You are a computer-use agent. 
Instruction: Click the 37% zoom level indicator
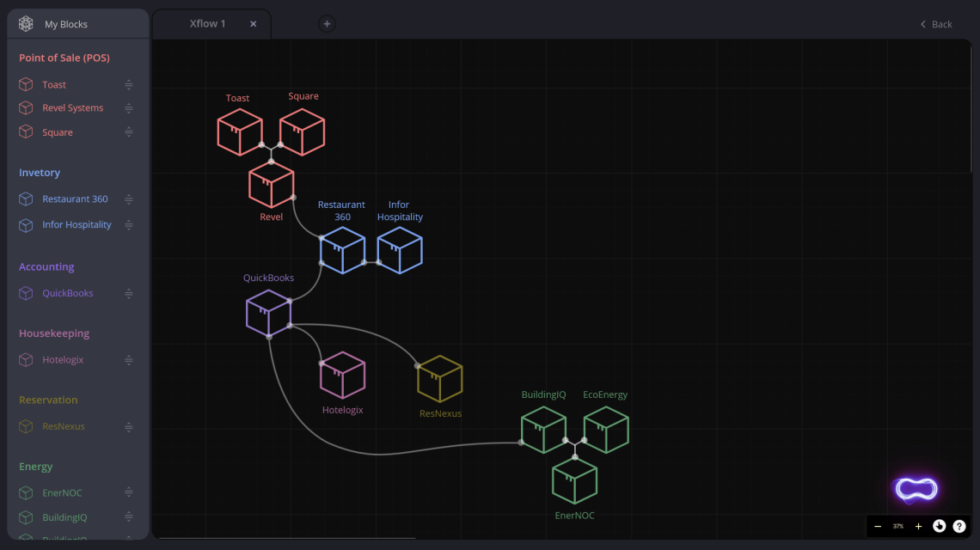coord(897,526)
